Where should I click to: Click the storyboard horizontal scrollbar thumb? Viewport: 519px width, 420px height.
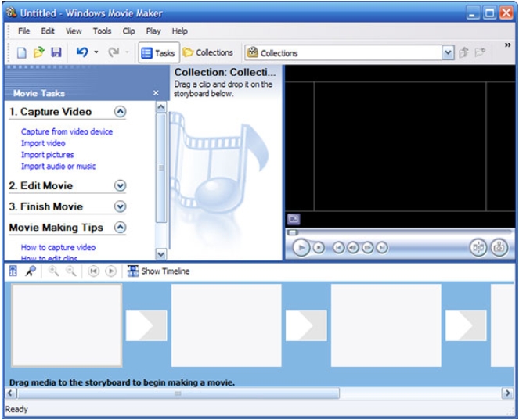(x=178, y=393)
